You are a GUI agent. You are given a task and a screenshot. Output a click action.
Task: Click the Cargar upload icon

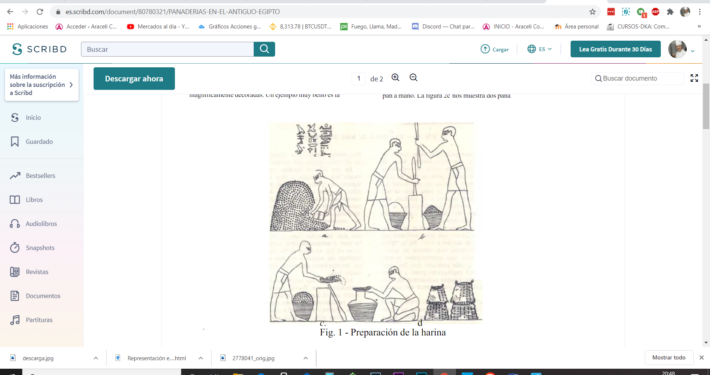485,49
